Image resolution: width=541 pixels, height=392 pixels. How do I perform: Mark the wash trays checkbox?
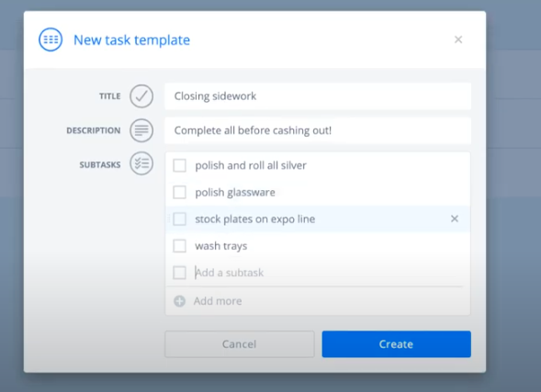[179, 246]
